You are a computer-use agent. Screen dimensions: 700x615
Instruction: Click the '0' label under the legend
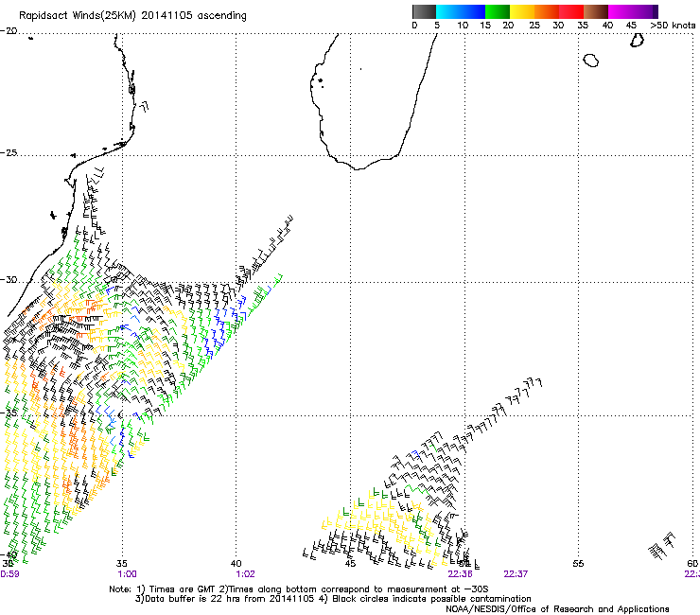tap(414, 26)
